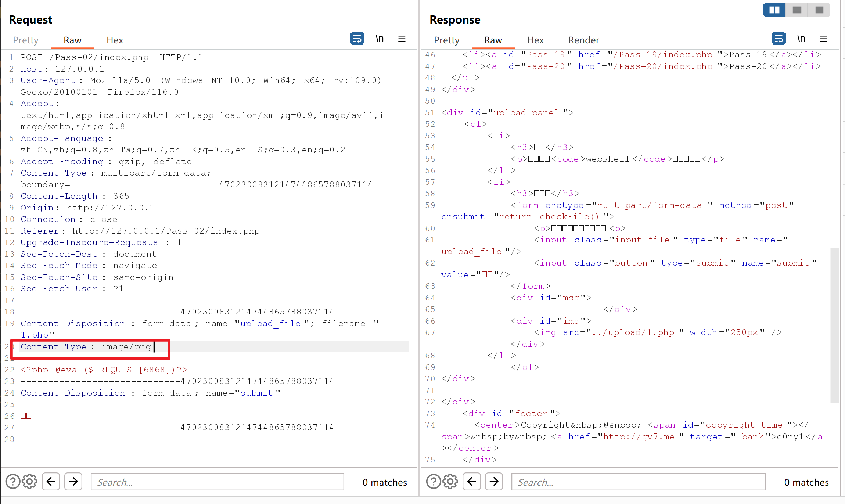
Task: Toggle word wrap in Response panel
Action: pos(779,39)
